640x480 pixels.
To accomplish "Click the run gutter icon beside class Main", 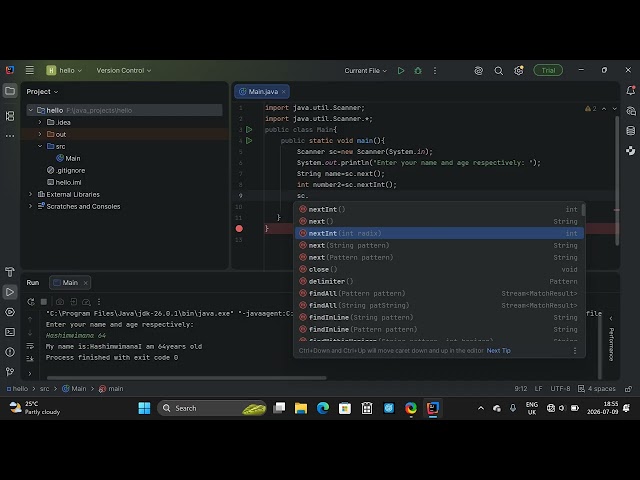I will click(x=249, y=129).
